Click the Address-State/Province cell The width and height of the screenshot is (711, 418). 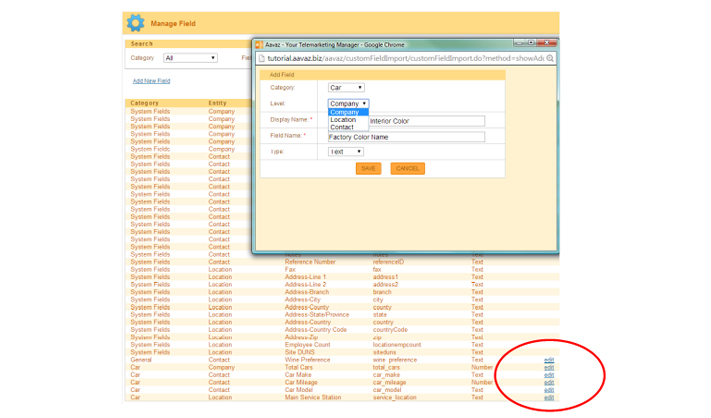point(317,315)
